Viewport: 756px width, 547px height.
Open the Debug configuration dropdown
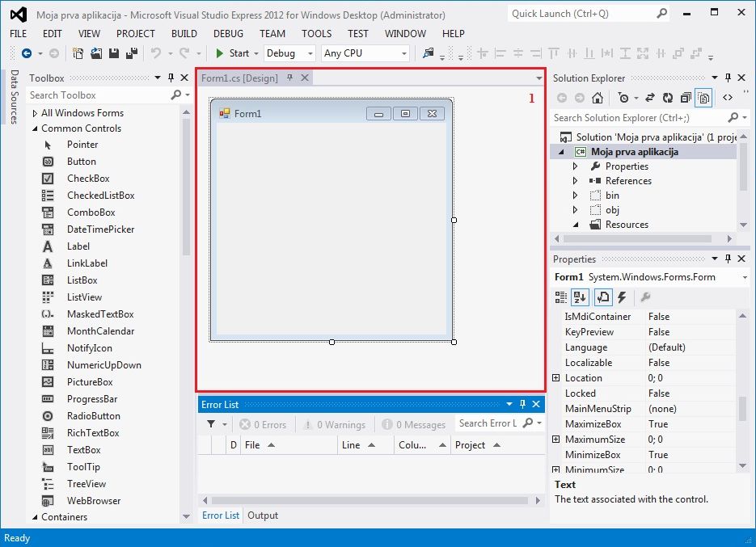coord(289,53)
